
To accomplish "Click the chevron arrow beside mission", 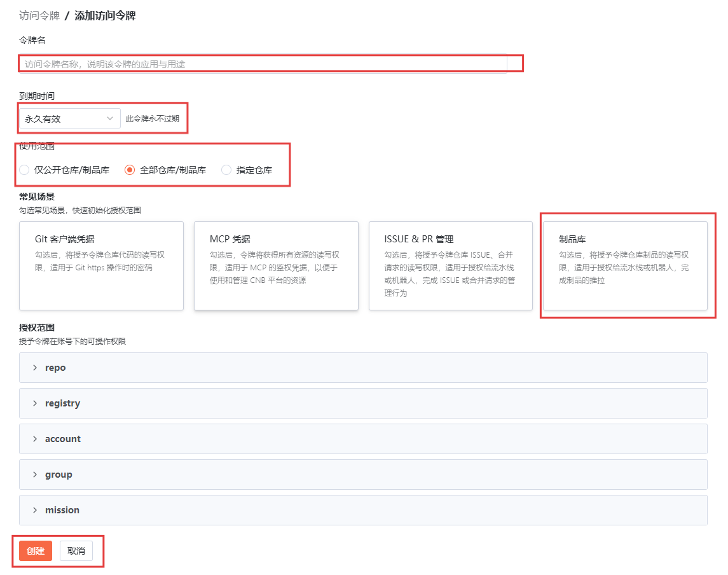I will 35,510.
